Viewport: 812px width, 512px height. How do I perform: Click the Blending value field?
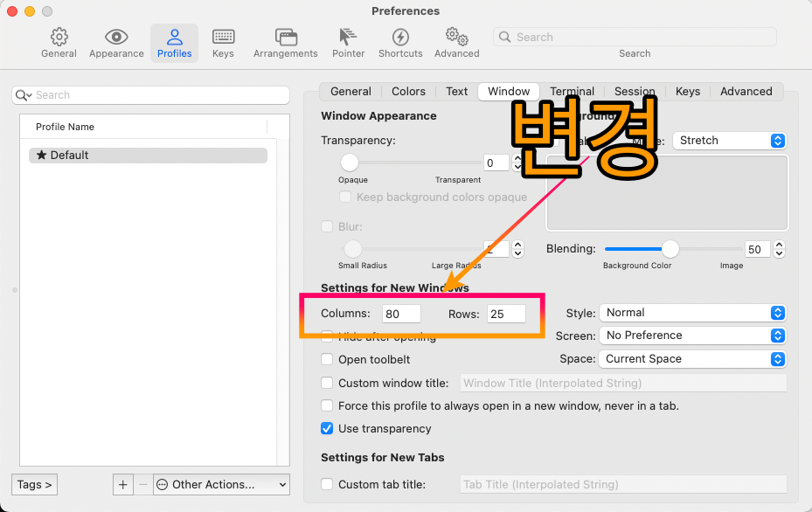pyautogui.click(x=757, y=250)
